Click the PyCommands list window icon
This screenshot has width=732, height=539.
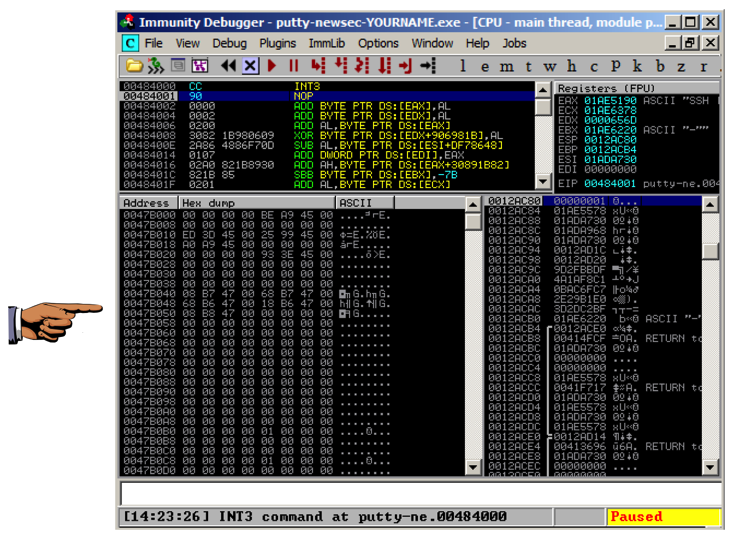(x=178, y=65)
